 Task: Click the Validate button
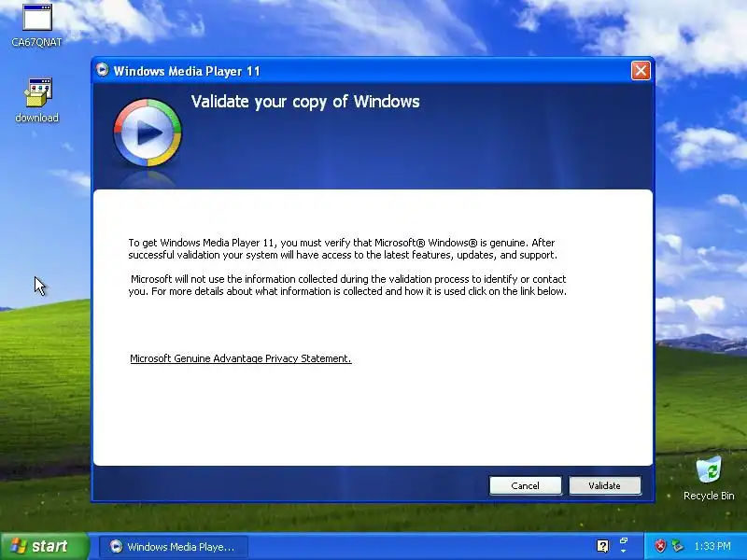tap(604, 485)
